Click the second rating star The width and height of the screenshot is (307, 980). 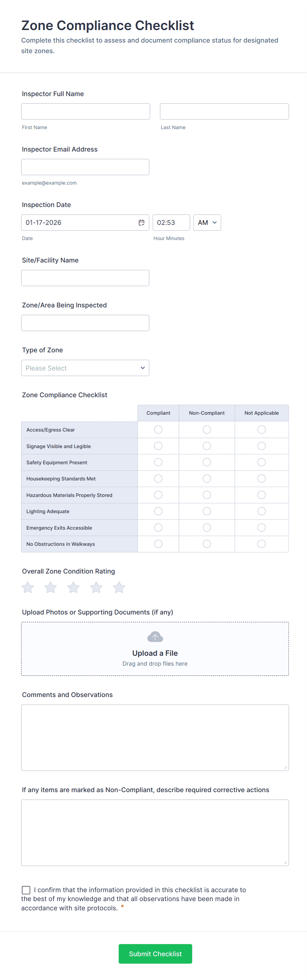click(x=51, y=587)
